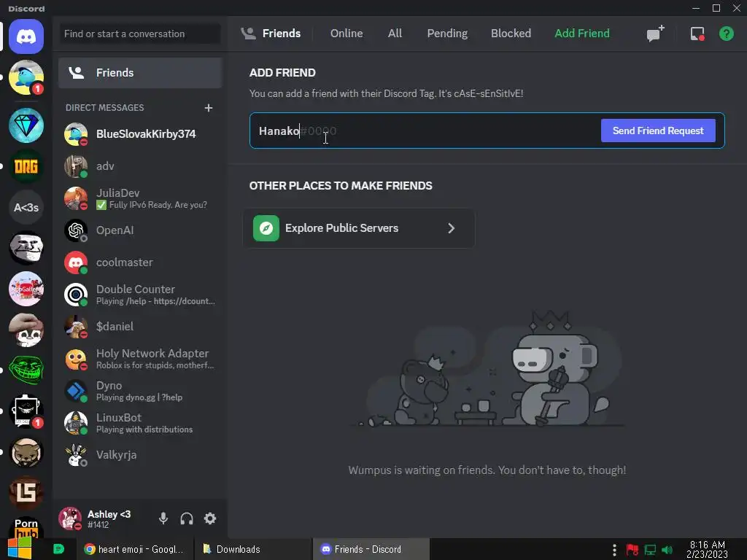This screenshot has width=747, height=560.
Task: Click the taskbar clock 8:16 AM
Action: pyautogui.click(x=707, y=549)
